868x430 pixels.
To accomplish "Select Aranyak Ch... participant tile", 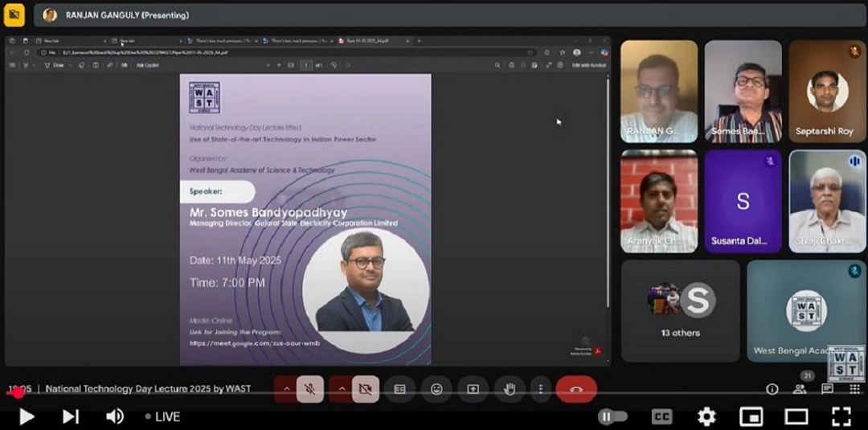I will [659, 201].
